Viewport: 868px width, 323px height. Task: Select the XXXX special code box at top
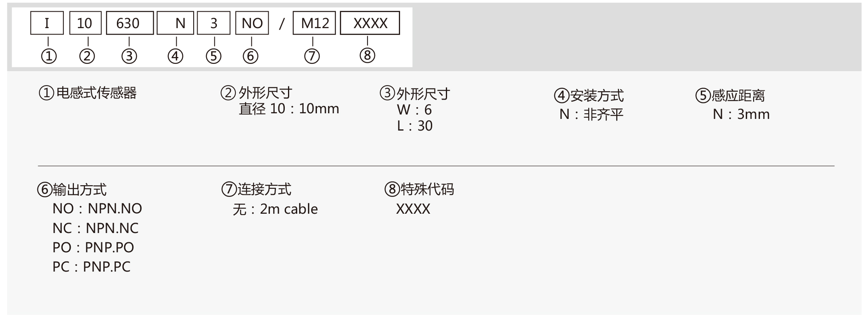tap(370, 23)
